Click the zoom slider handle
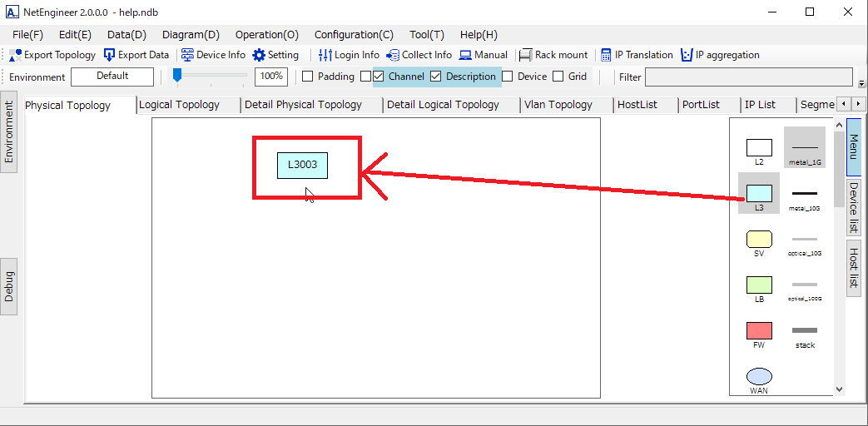Screen dimensions: 868x426 tap(177, 76)
